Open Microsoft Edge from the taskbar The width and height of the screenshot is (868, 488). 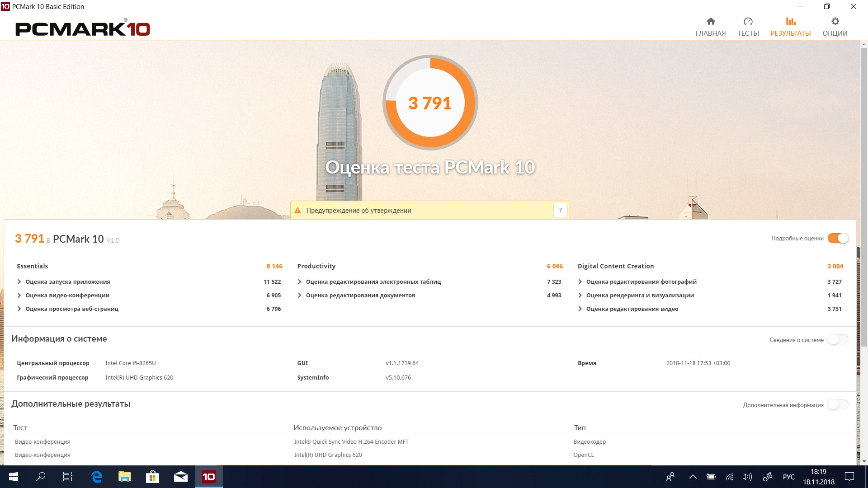click(97, 477)
